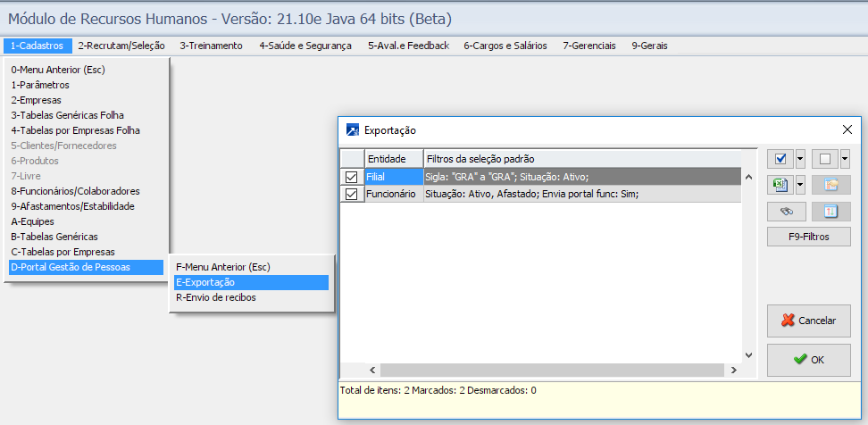Click horizontal scrollbar left arrow
Screen dimensions: 868x425
(x=372, y=370)
